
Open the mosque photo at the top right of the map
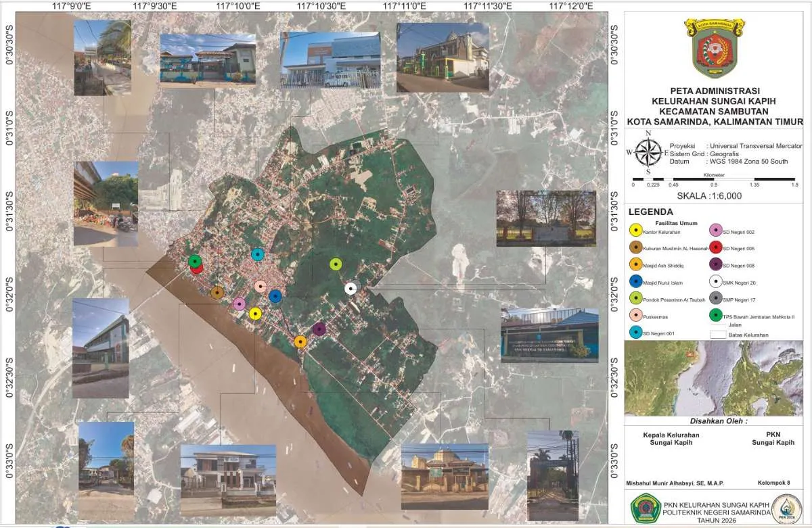coord(443,57)
